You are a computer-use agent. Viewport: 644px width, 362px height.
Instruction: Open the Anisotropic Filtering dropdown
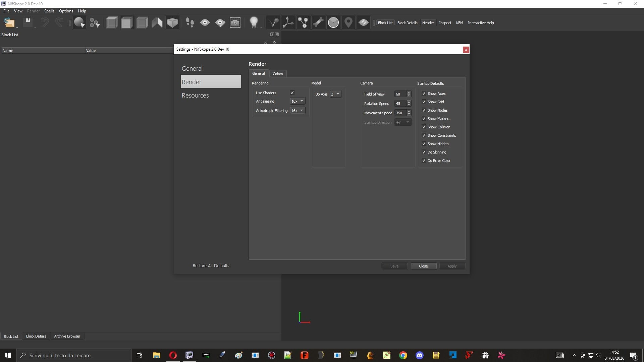pos(298,111)
